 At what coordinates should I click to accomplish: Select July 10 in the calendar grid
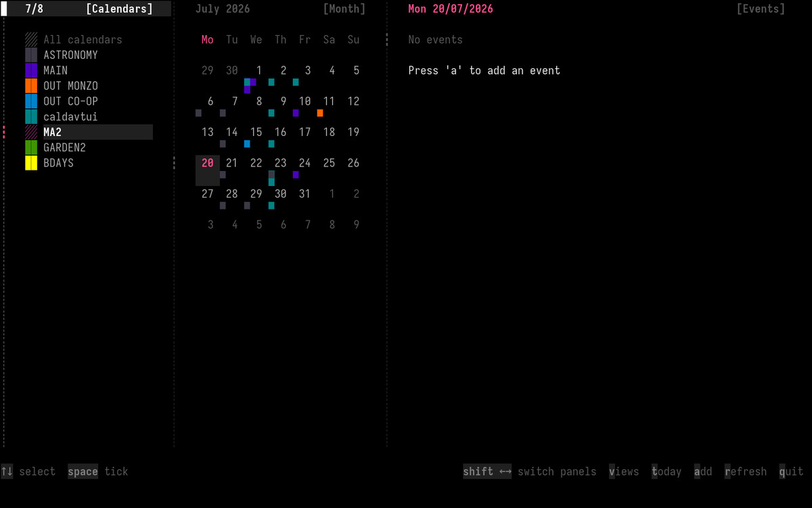tap(304, 101)
